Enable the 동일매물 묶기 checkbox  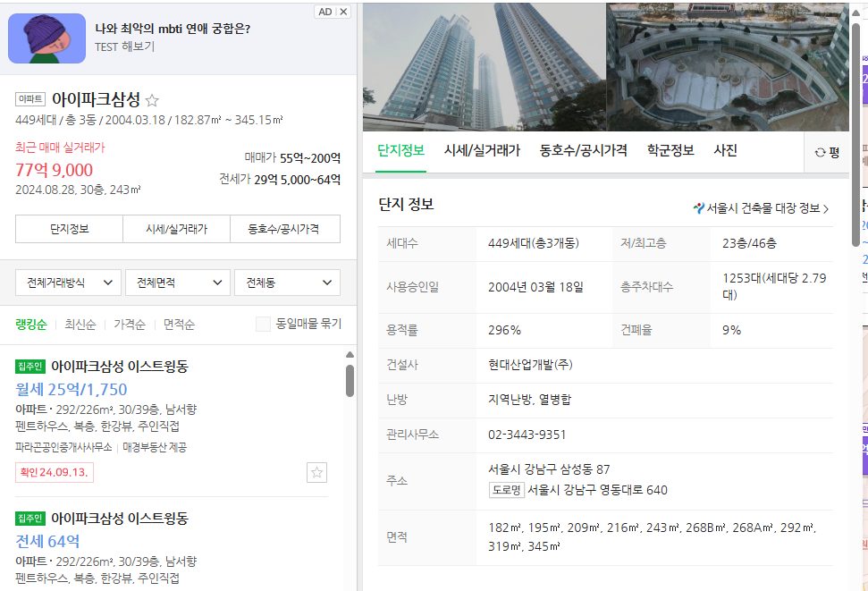(263, 324)
